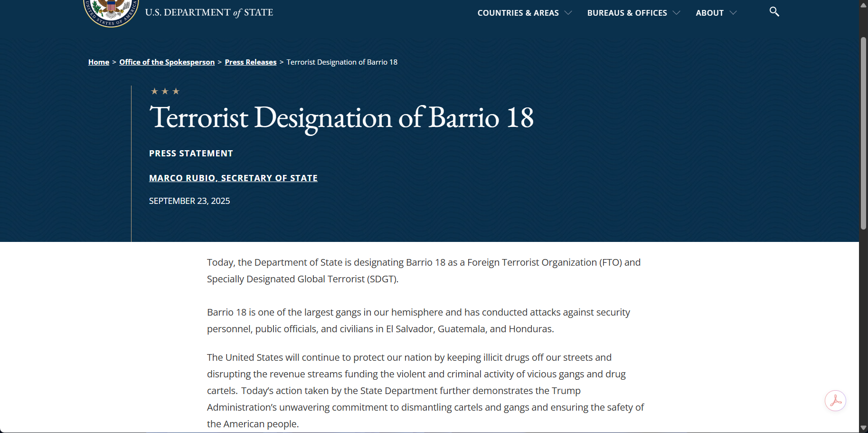
Task: Open Marco Rubio, Secretary of State link
Action: pyautogui.click(x=233, y=178)
